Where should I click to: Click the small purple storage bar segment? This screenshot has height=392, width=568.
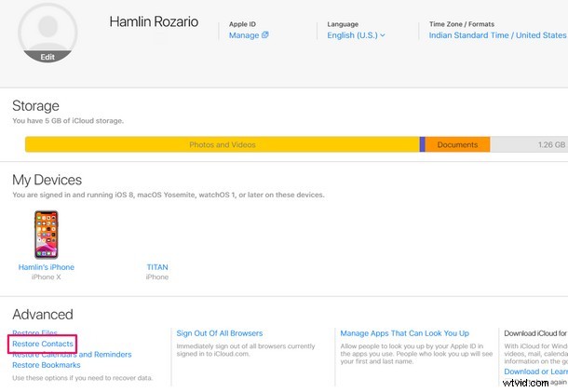[x=422, y=144]
